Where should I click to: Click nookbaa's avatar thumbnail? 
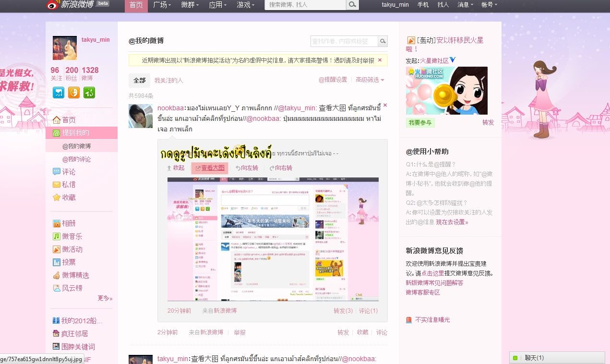pos(141,116)
